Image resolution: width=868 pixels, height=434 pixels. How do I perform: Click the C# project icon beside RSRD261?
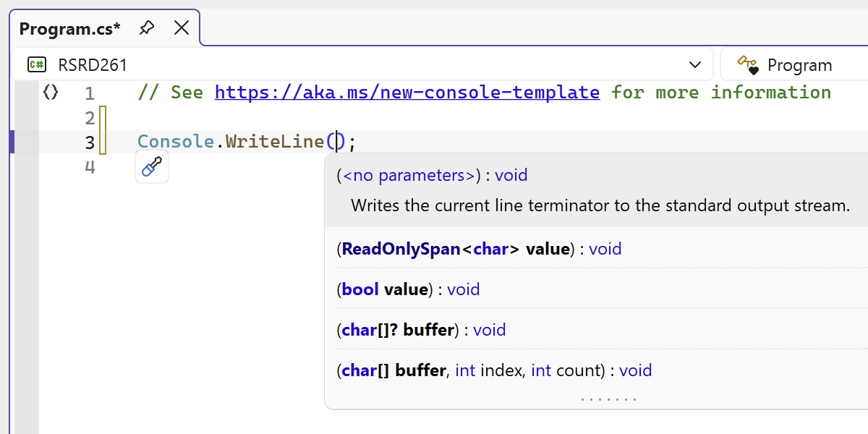coord(37,65)
